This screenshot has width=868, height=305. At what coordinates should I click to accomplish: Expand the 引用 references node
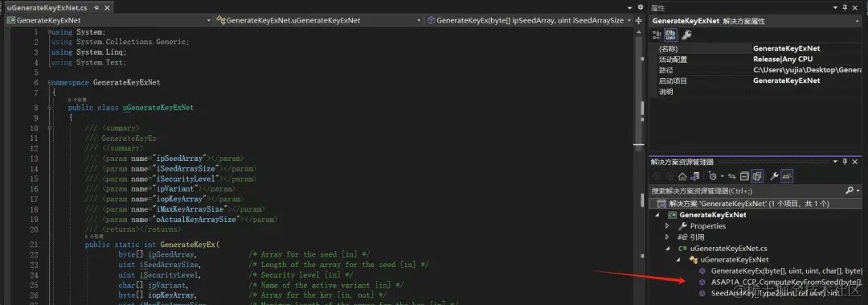(x=667, y=237)
